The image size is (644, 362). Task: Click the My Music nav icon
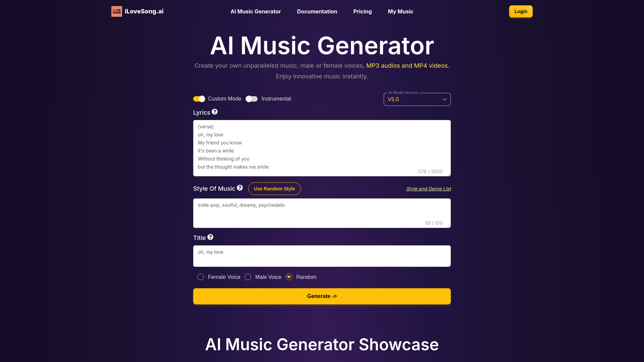[400, 11]
